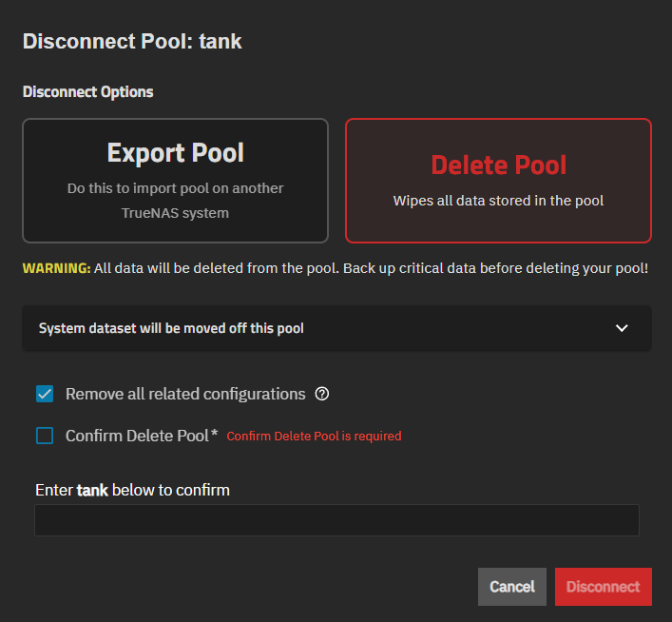Select the Delete Pool option card
This screenshot has height=622, width=672.
[x=498, y=181]
